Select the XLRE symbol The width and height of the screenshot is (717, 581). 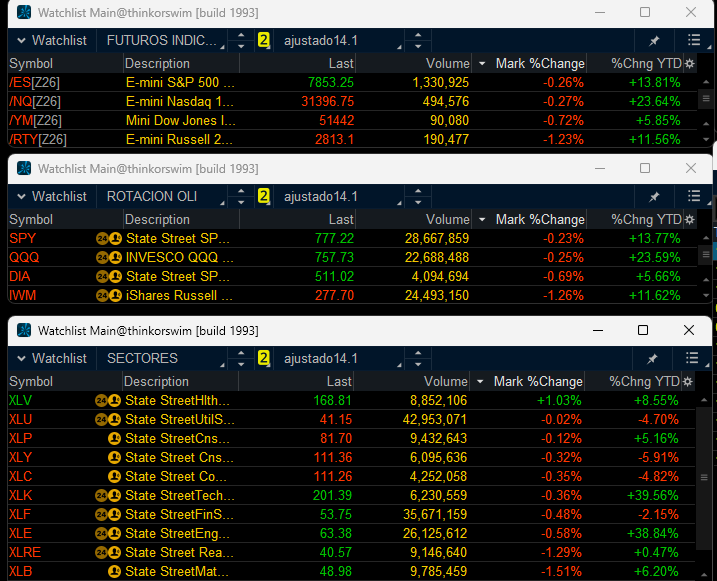click(x=25, y=553)
